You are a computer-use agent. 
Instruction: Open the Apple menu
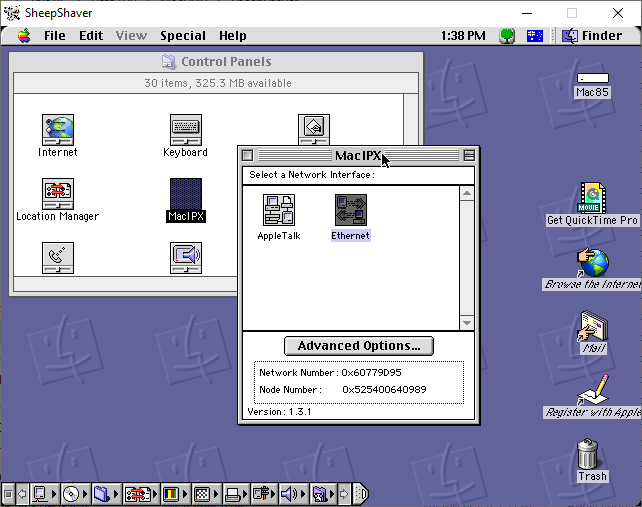point(24,36)
